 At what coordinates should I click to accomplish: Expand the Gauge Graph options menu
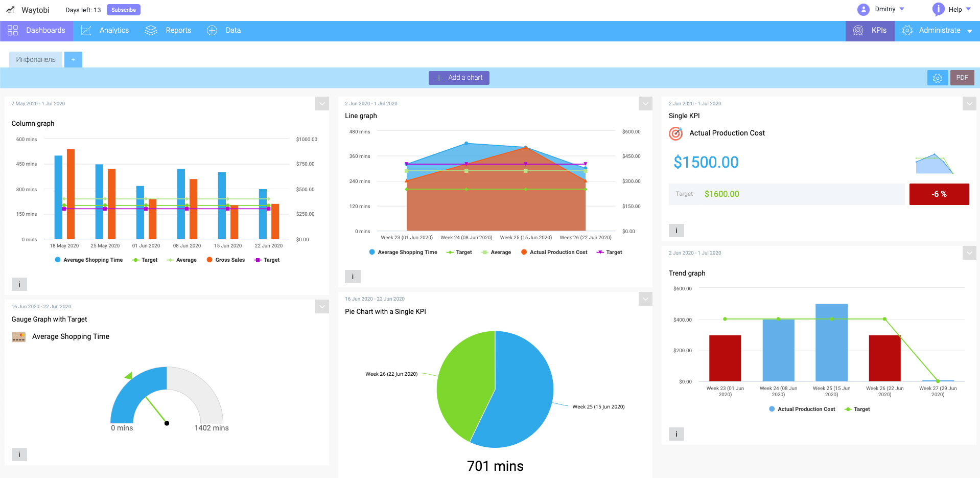pyautogui.click(x=322, y=307)
